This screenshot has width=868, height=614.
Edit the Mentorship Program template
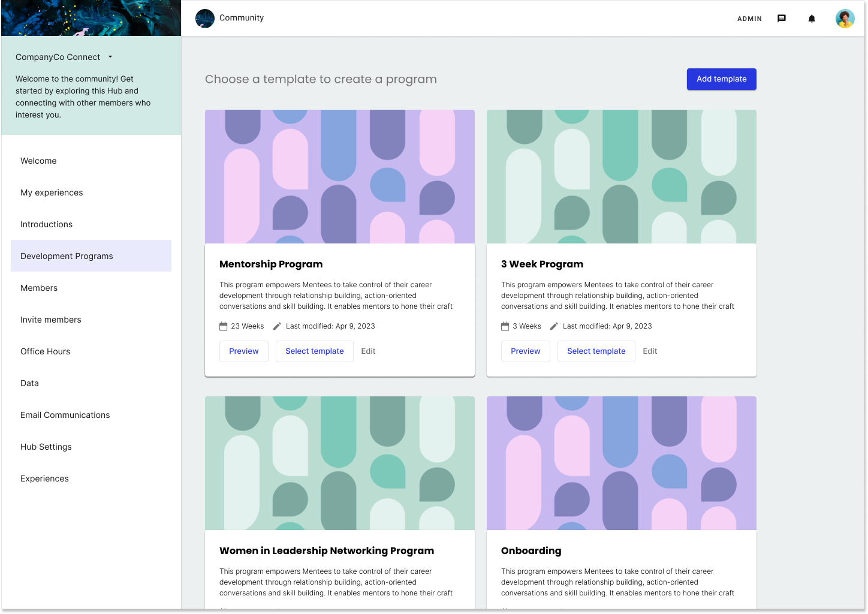tap(368, 351)
